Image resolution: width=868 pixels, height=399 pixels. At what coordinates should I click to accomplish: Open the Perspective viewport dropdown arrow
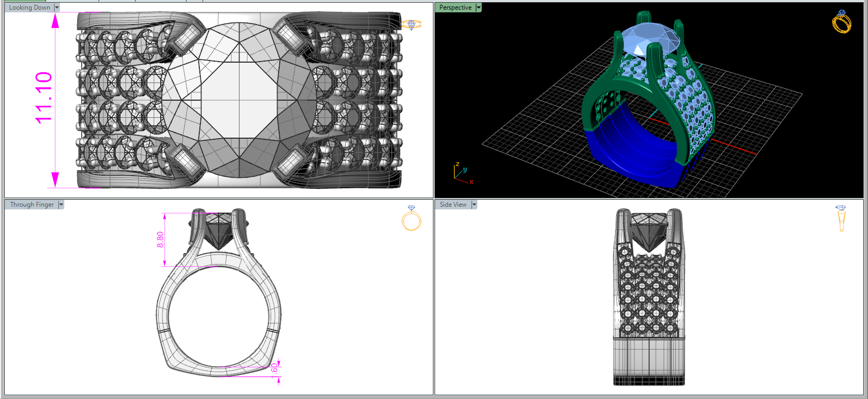coord(478,7)
